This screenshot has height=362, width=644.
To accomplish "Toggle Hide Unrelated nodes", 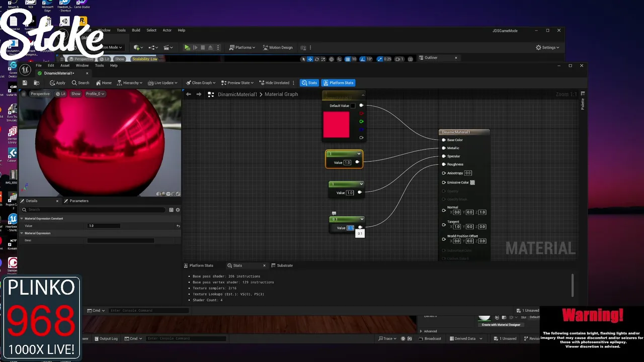I will click(x=274, y=82).
